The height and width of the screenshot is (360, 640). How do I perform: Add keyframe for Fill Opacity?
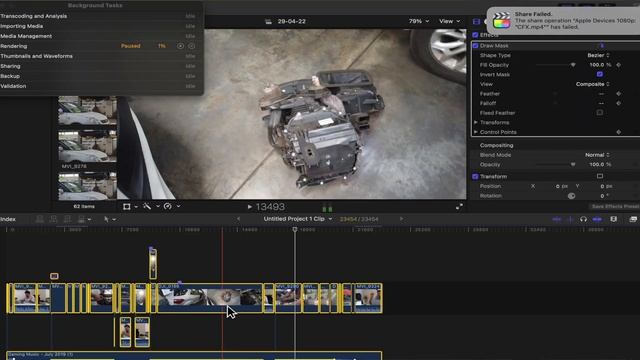pos(619,65)
